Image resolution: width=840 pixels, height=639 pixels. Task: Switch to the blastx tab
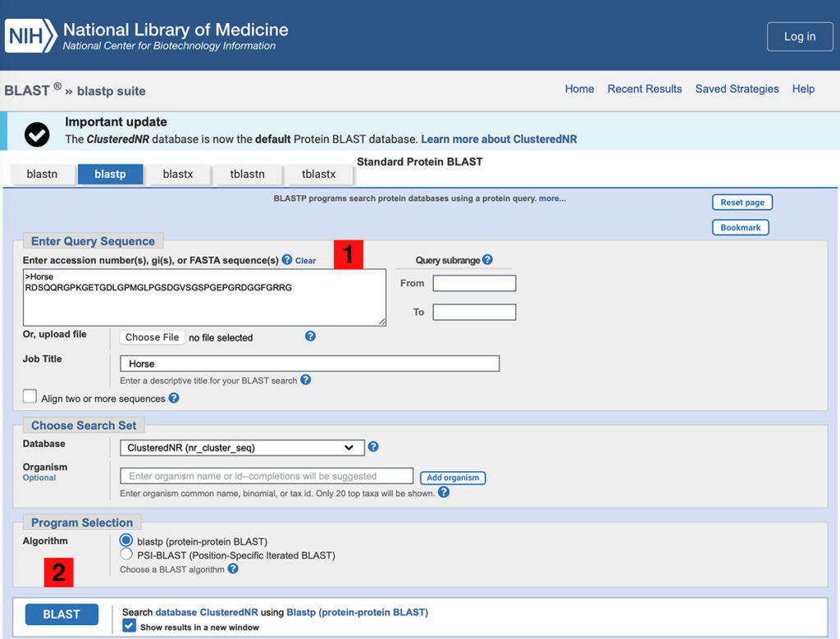pyautogui.click(x=178, y=174)
